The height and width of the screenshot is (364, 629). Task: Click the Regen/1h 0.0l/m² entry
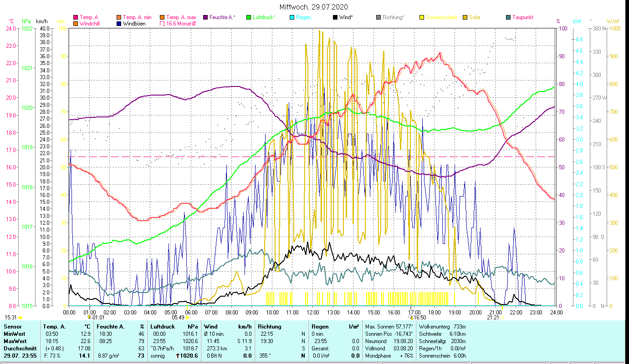[x=442, y=349]
